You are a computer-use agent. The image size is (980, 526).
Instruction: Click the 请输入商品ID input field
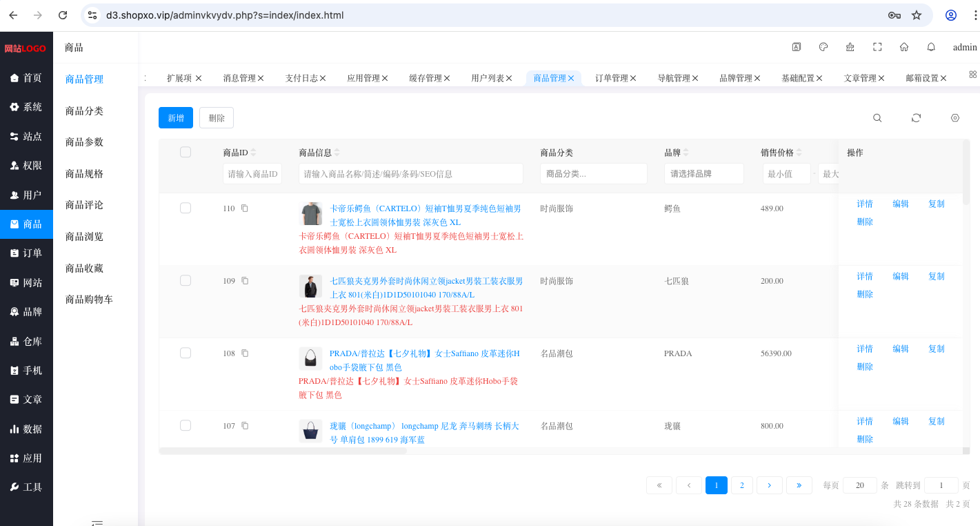(252, 173)
